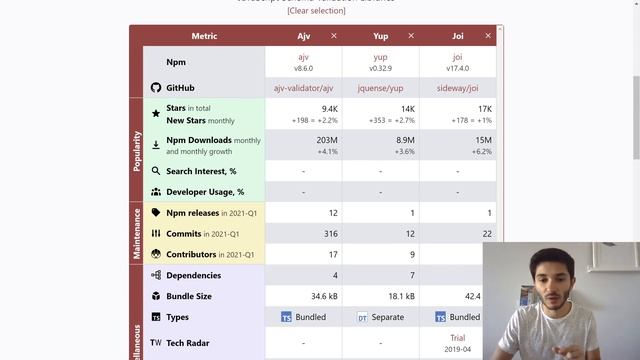Click the Types TS icon
This screenshot has height=360, width=640.
click(x=156, y=317)
